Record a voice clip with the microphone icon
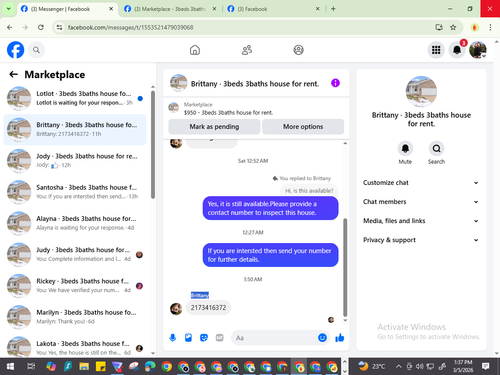Screen dimensions: 500x375 173,338
